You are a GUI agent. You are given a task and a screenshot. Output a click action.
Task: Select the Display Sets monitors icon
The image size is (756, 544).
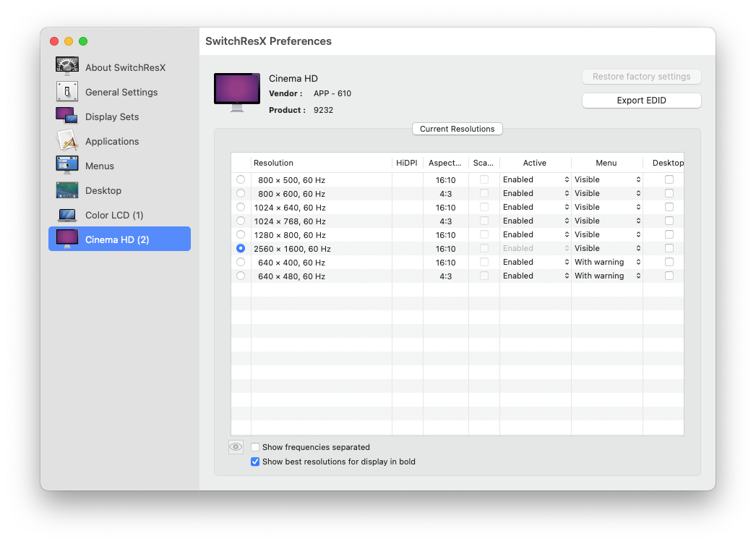67,116
